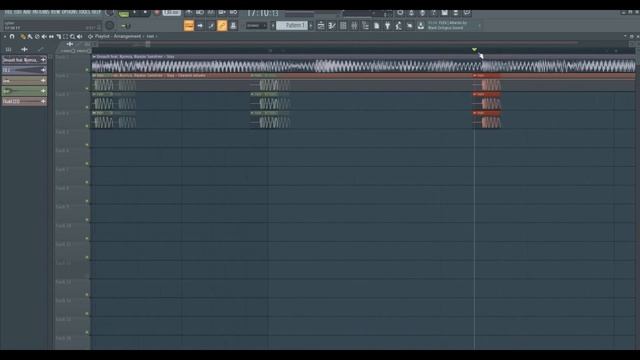Open the TOOLS menu
The image size is (640, 360).
coord(85,13)
